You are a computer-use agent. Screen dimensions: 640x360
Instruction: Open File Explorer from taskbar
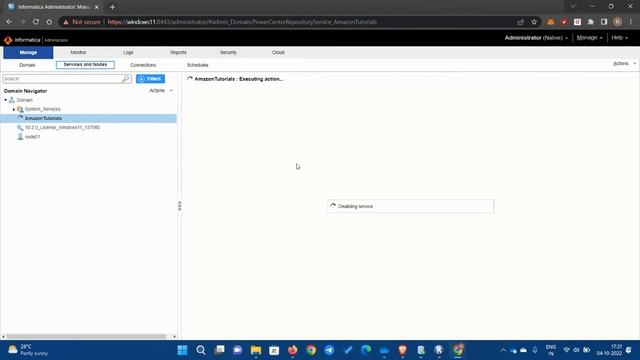tap(256, 350)
